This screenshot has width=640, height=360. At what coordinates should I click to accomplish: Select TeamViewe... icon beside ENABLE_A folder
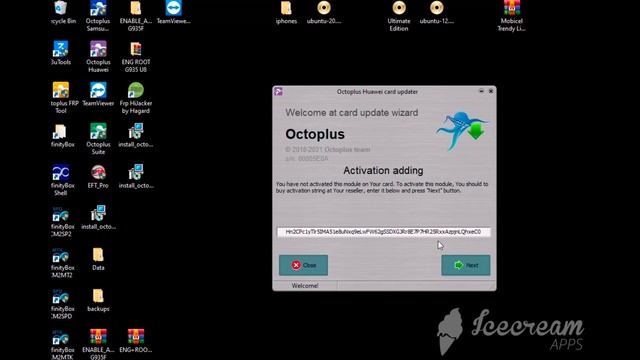[x=173, y=13]
